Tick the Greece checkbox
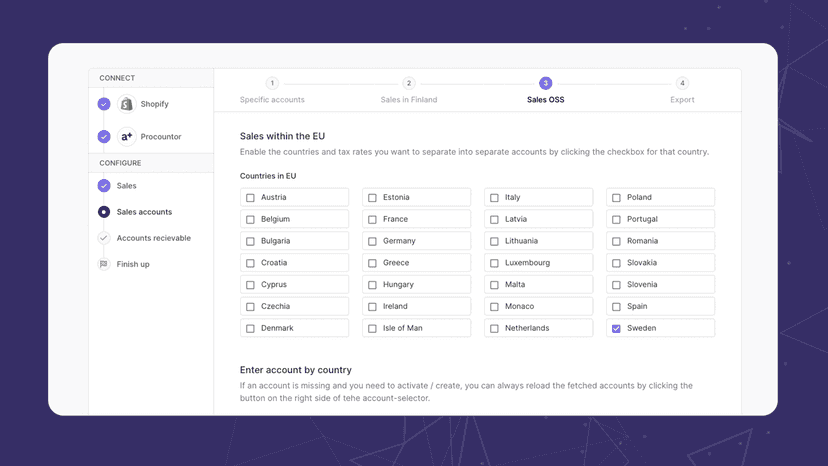Screen dimensions: 828x466 [x=372, y=263]
